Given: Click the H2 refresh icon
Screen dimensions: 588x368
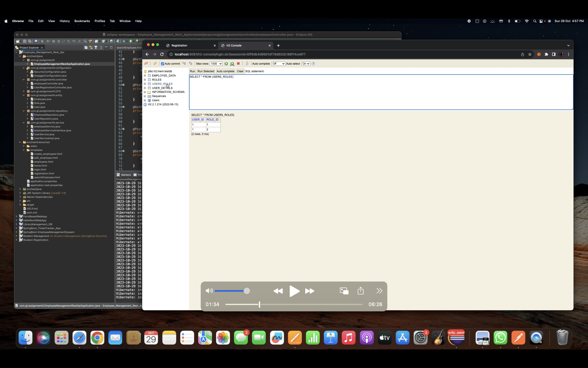Looking at the screenshot, I should pyautogui.click(x=155, y=64).
